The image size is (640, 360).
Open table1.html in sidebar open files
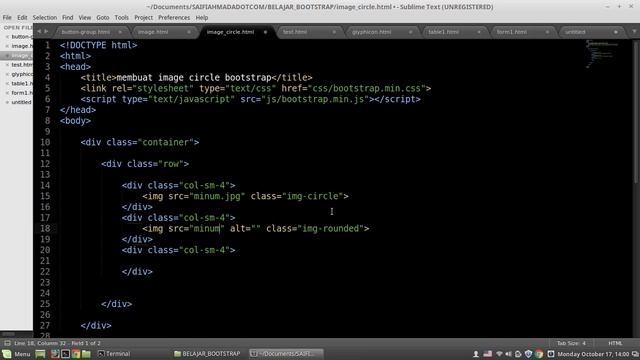22,84
